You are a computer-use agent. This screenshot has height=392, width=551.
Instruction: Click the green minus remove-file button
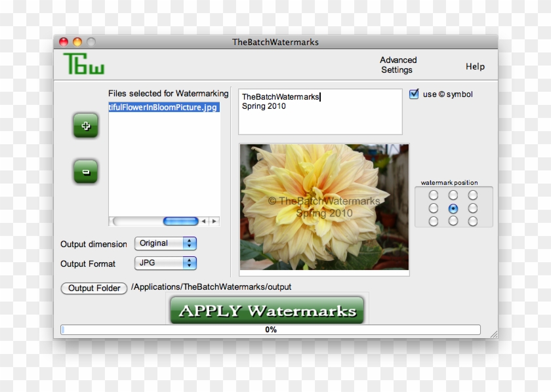(86, 172)
